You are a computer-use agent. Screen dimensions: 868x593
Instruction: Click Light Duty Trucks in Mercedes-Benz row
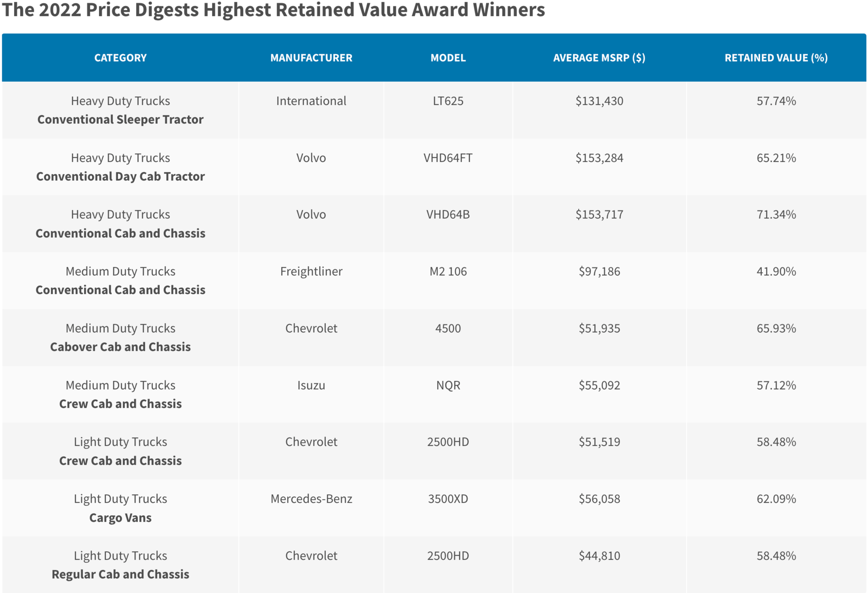click(120, 499)
